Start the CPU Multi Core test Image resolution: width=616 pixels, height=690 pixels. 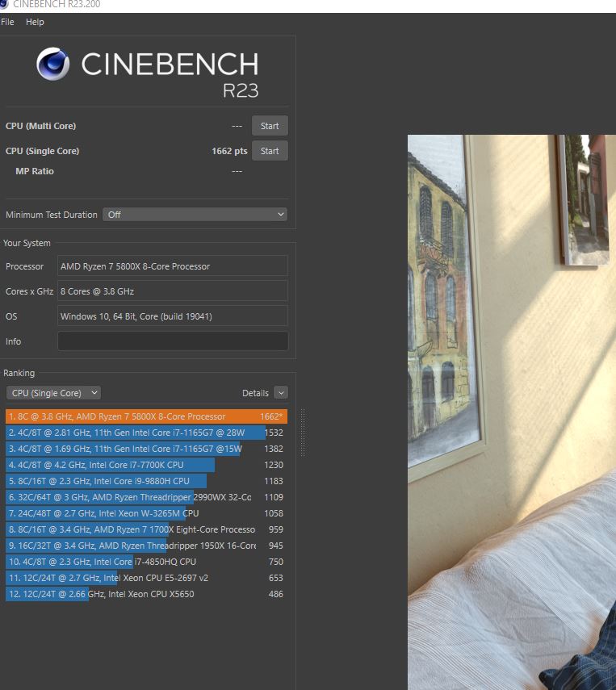click(x=270, y=126)
